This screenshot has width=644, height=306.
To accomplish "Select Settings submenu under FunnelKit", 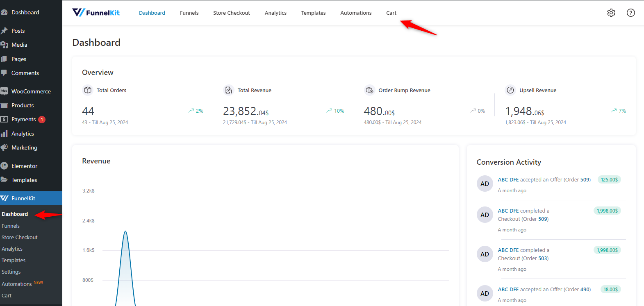I will [x=11, y=272].
